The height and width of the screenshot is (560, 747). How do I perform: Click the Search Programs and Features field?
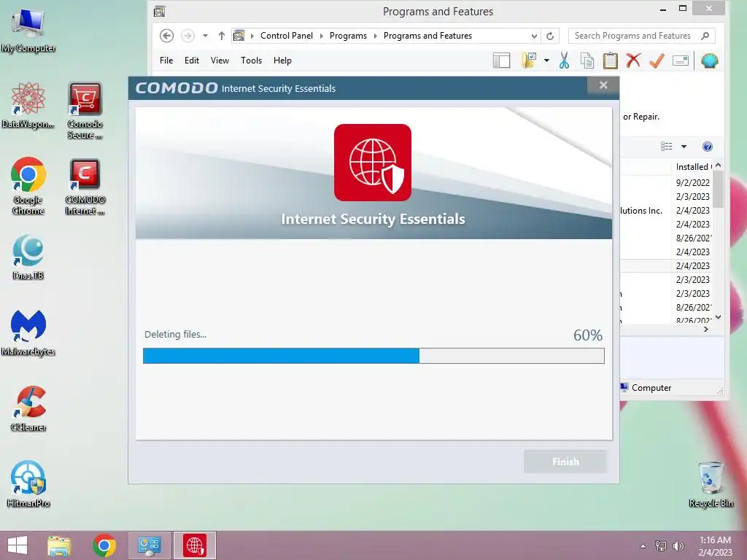640,36
